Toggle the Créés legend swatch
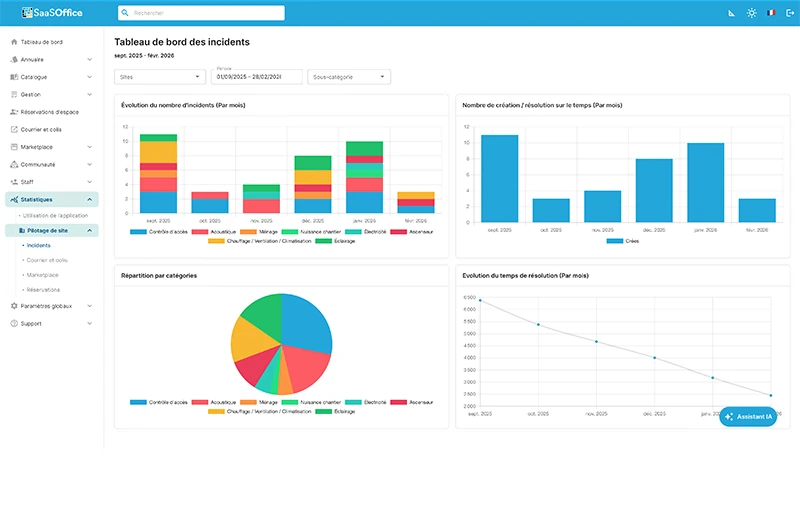 (x=614, y=241)
